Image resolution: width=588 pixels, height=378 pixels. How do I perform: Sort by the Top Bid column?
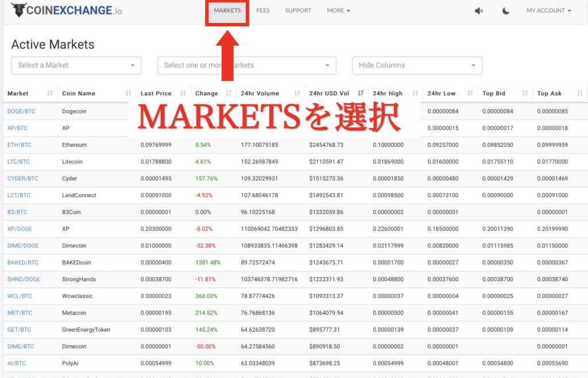tap(505, 93)
